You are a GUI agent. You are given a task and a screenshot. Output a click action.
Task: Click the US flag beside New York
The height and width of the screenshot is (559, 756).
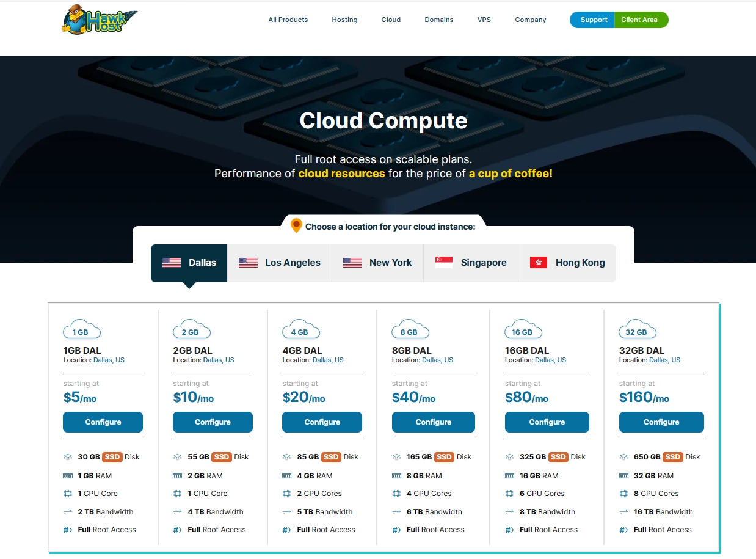click(x=352, y=263)
